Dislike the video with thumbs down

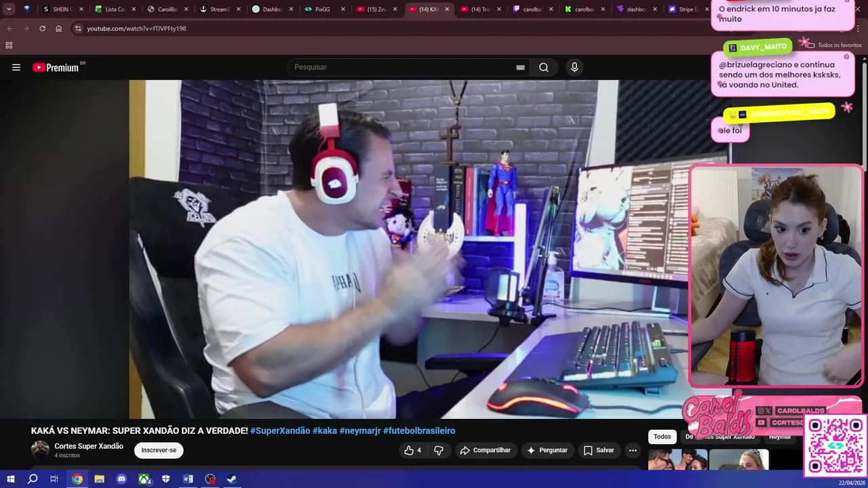click(x=439, y=450)
